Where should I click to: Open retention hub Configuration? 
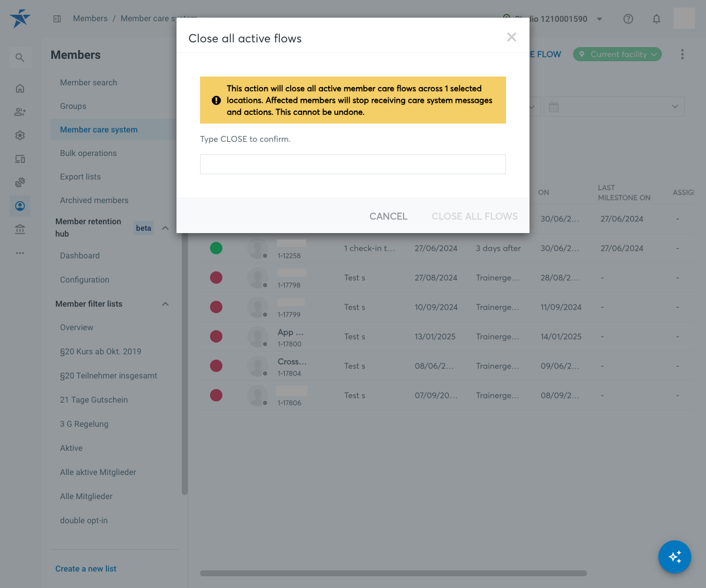tap(85, 280)
